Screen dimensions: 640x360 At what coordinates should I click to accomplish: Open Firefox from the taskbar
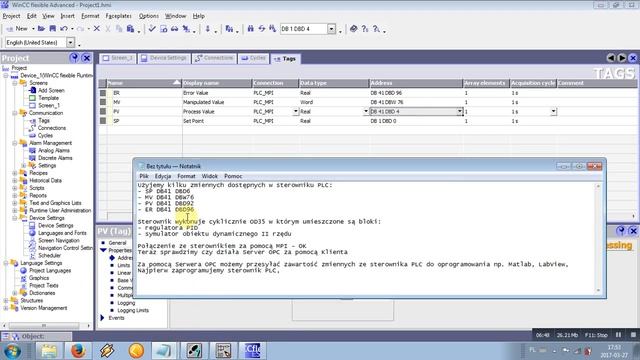pyautogui.click(x=78, y=351)
